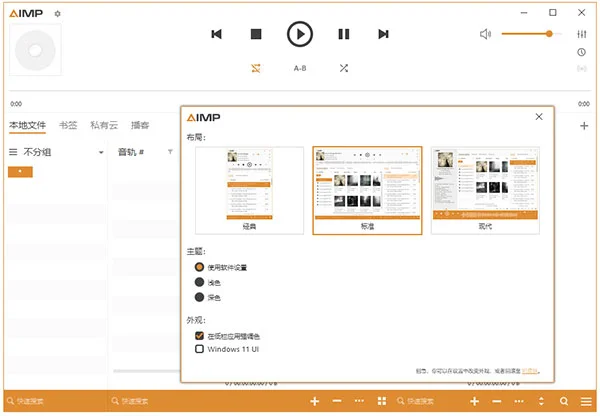The width and height of the screenshot is (600, 416).
Task: Click plus icon left of grid-view icon
Action: (315, 401)
